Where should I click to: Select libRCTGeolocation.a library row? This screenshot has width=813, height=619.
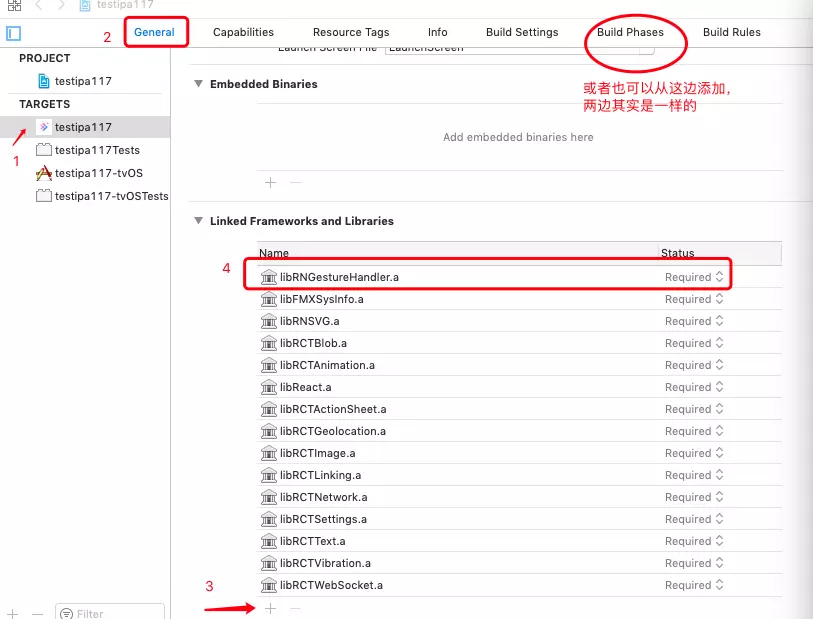coord(519,431)
